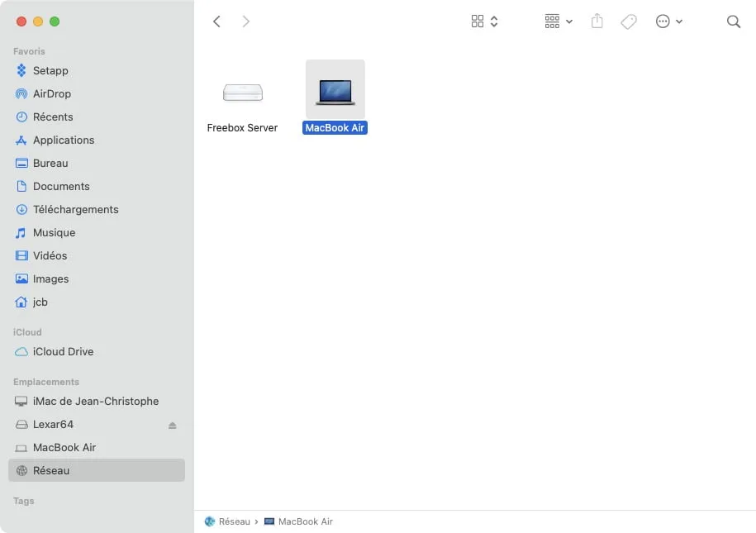This screenshot has width=756, height=533.
Task: Go to the jcb home folder
Action: click(97, 302)
